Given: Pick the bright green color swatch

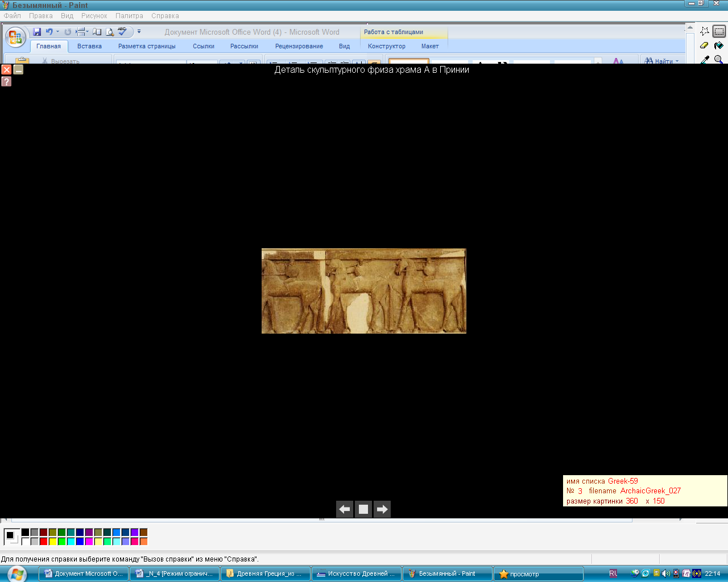Looking at the screenshot, I should [x=61, y=542].
